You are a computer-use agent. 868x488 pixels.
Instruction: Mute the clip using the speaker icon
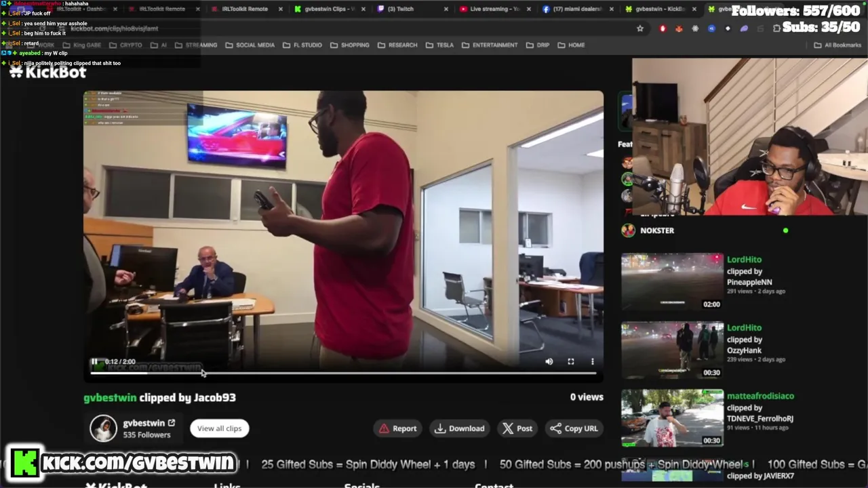pyautogui.click(x=549, y=362)
